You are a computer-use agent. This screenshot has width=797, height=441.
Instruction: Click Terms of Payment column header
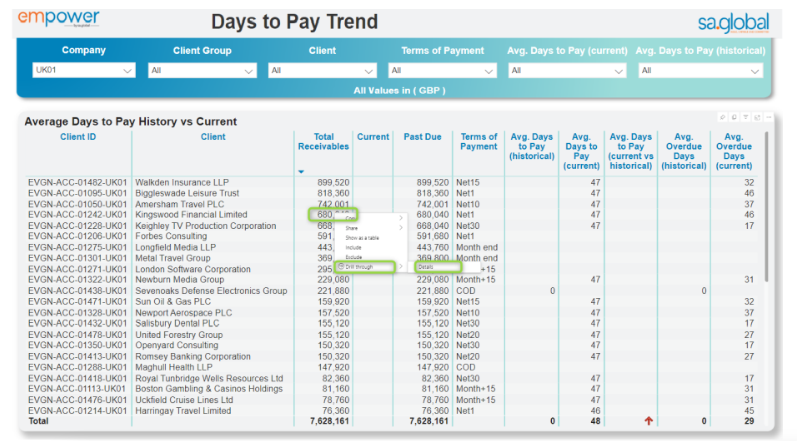pos(479,142)
